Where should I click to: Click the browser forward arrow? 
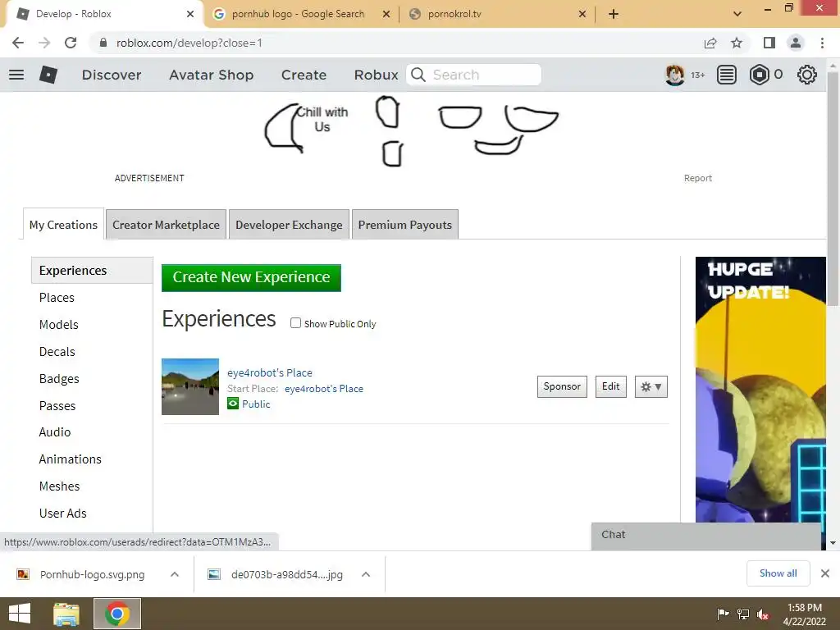(x=44, y=43)
